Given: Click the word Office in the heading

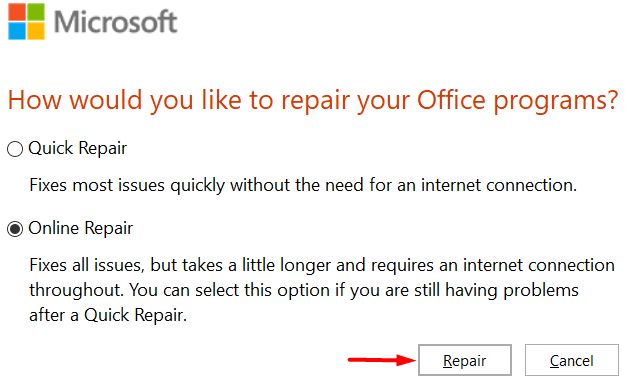Looking at the screenshot, I should [451, 100].
